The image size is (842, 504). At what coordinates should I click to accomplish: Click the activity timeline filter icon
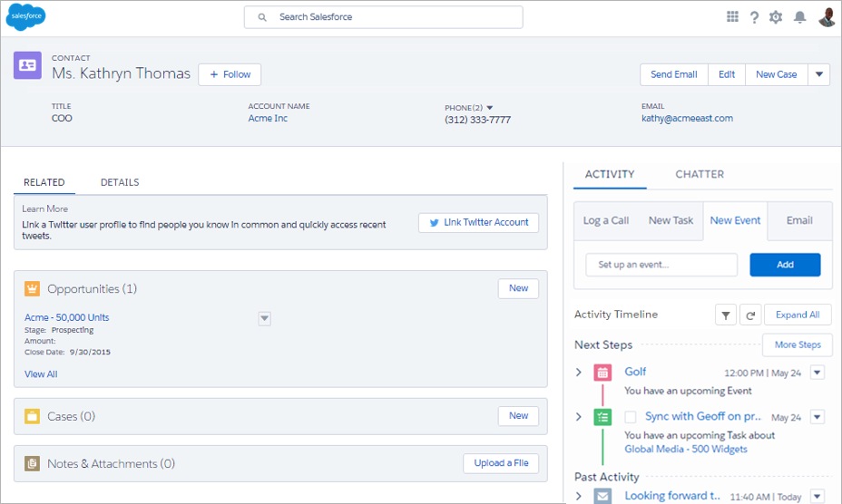(726, 315)
